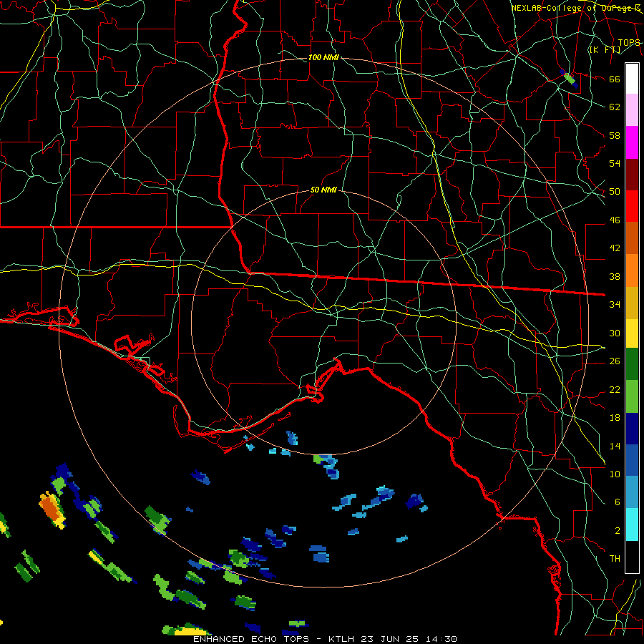Click the orange-red high echo top cell
Viewport: 644px width, 644px height.
tap(52, 508)
